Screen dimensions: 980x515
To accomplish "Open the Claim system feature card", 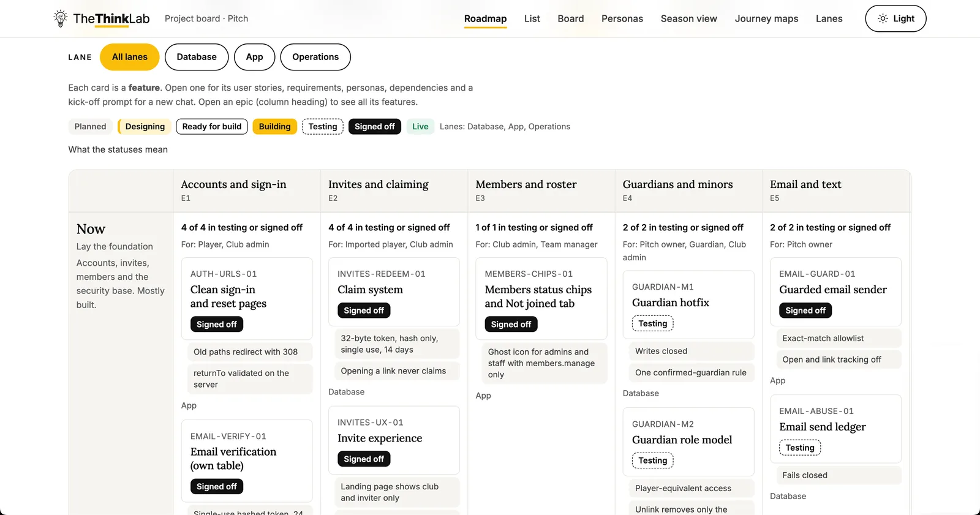I will 394,291.
